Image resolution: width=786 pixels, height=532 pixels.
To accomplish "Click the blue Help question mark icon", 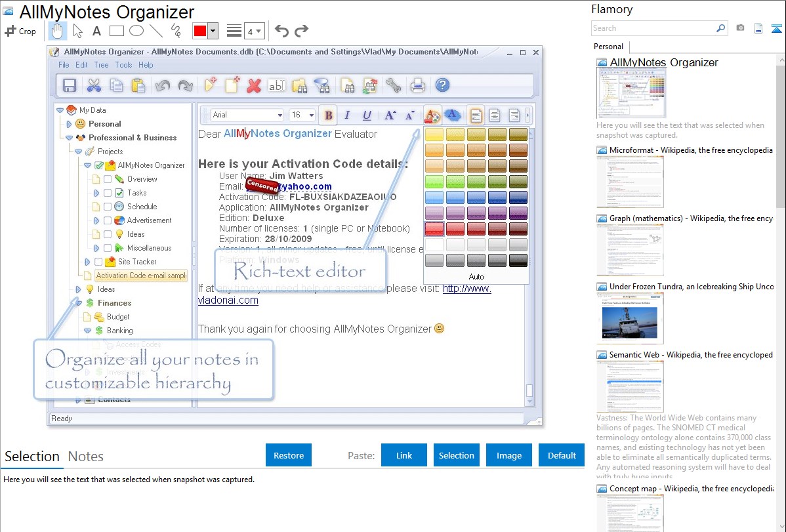I will (442, 85).
